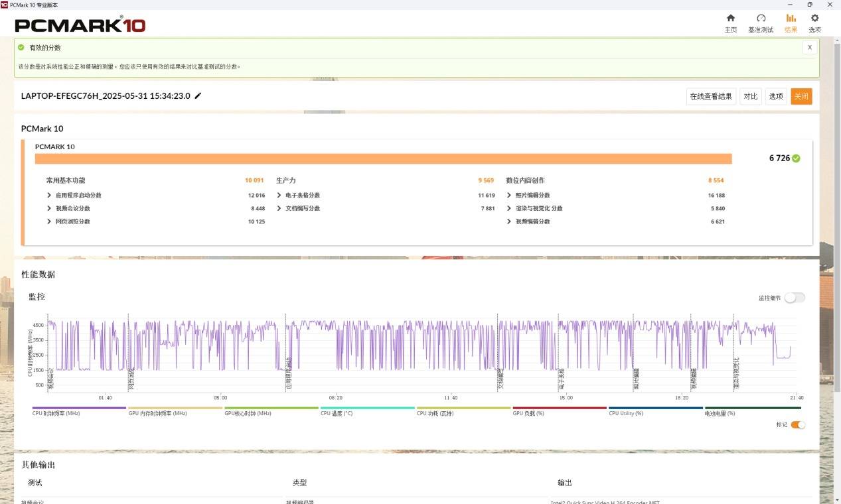Open the Options (选项) gear icon
The width and height of the screenshot is (841, 504).
coord(814,19)
